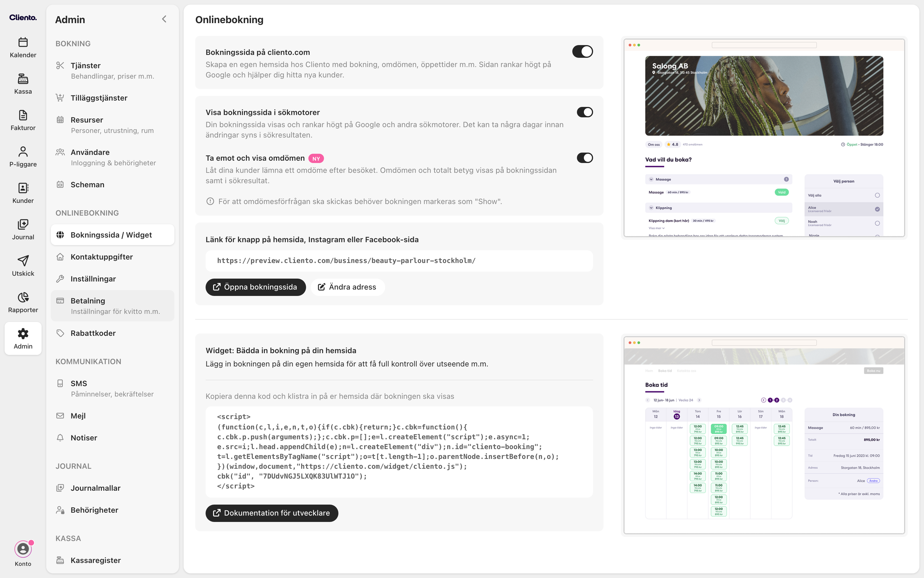924x578 pixels.
Task: Open the Kalender calendar icon
Action: [x=23, y=42]
